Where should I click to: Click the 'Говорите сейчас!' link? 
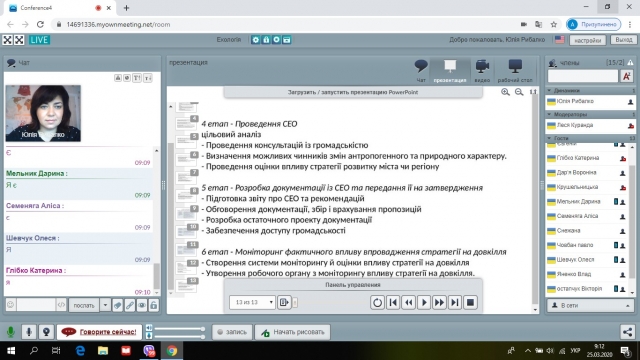(108, 332)
